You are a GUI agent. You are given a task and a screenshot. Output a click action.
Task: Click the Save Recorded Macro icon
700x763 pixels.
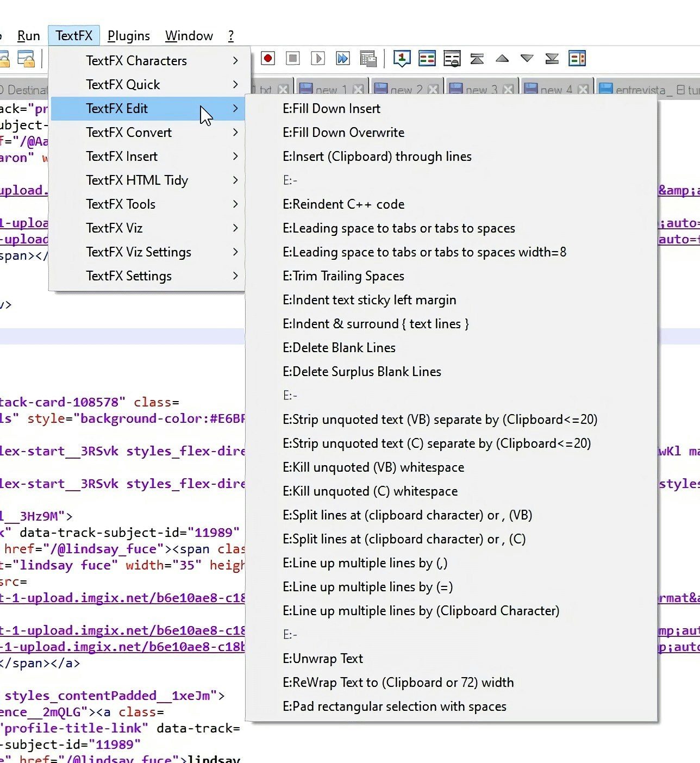368,58
